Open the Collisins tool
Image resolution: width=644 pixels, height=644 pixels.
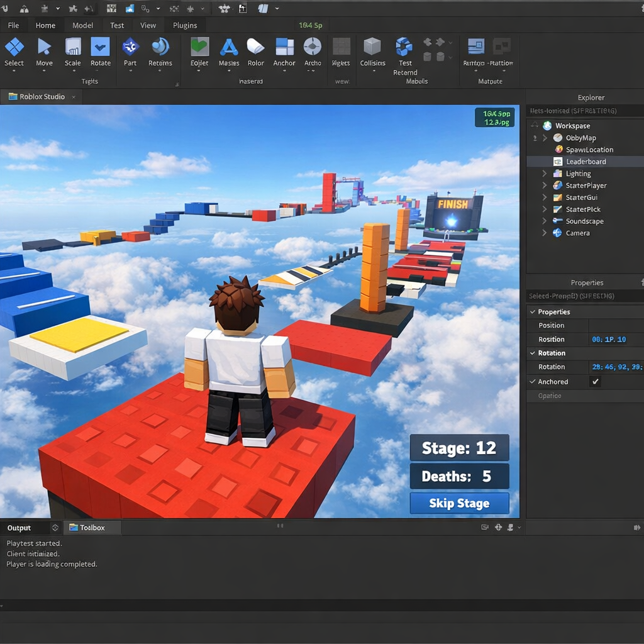point(372,47)
